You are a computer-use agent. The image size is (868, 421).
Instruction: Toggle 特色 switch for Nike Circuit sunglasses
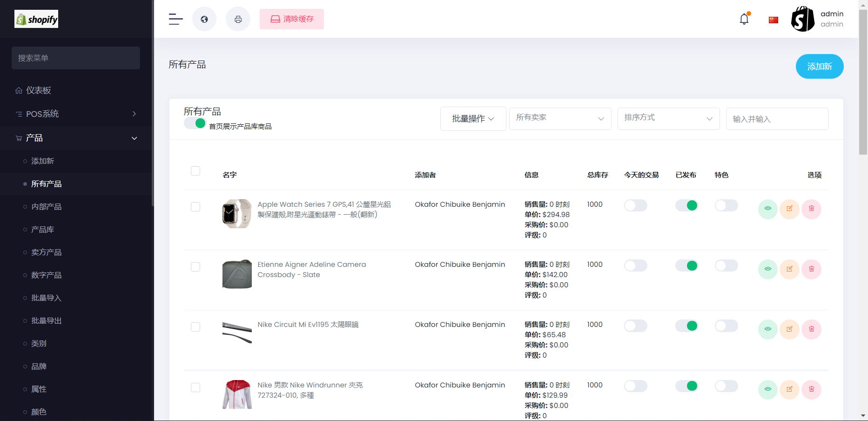click(727, 326)
